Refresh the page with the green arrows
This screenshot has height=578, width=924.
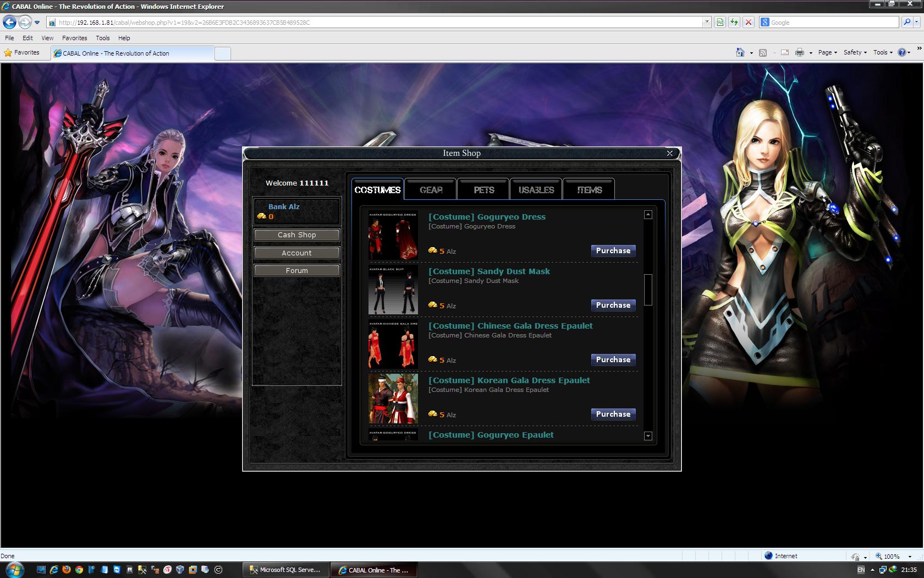click(734, 23)
